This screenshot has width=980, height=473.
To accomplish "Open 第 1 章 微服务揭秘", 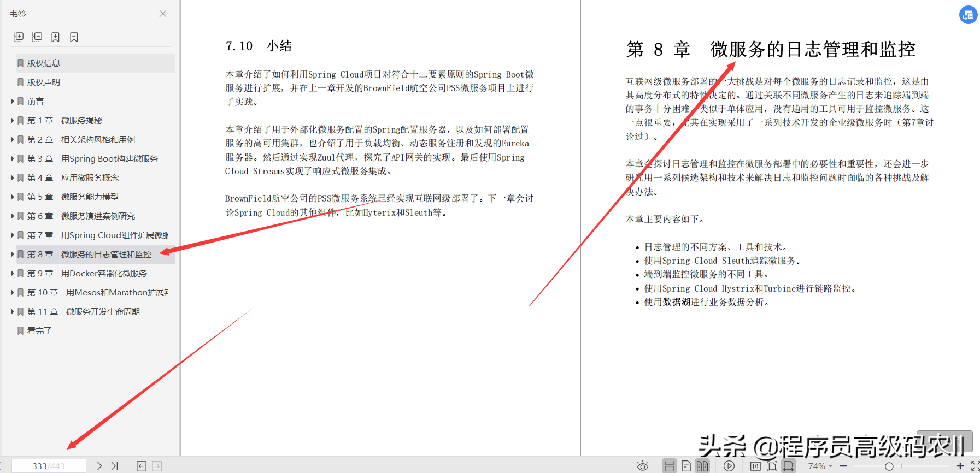I will [x=64, y=120].
